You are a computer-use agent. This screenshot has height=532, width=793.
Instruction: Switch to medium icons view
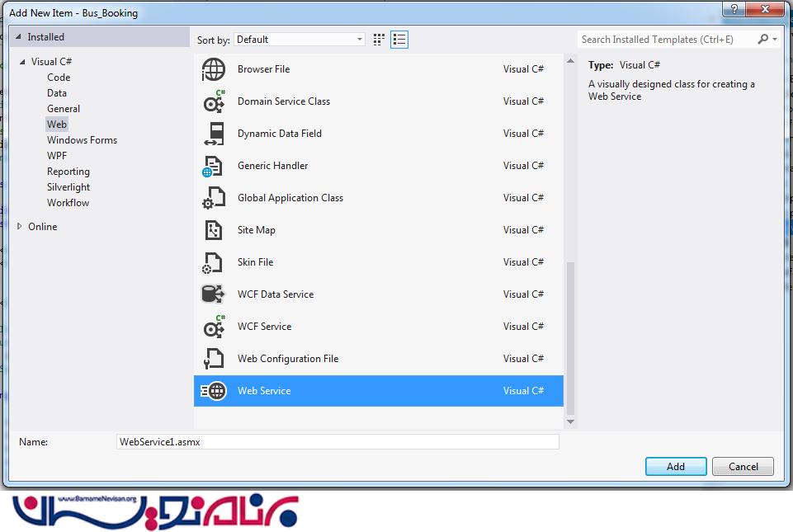(x=380, y=40)
